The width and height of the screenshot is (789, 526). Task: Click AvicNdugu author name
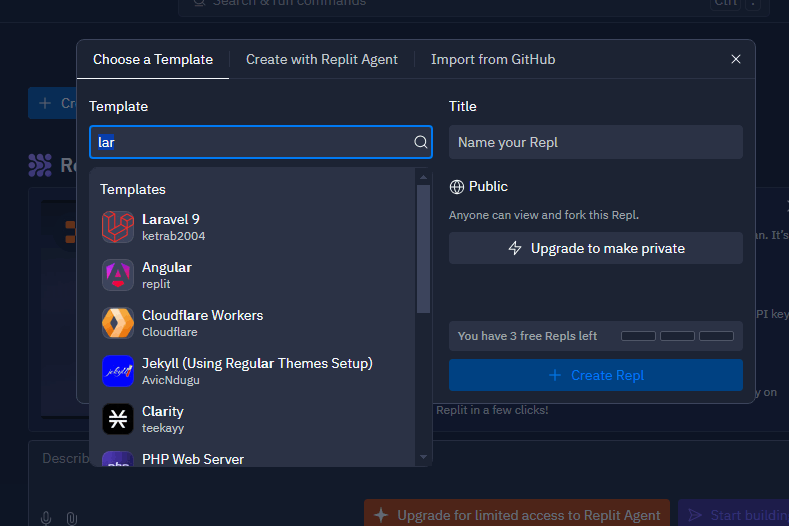tap(171, 380)
